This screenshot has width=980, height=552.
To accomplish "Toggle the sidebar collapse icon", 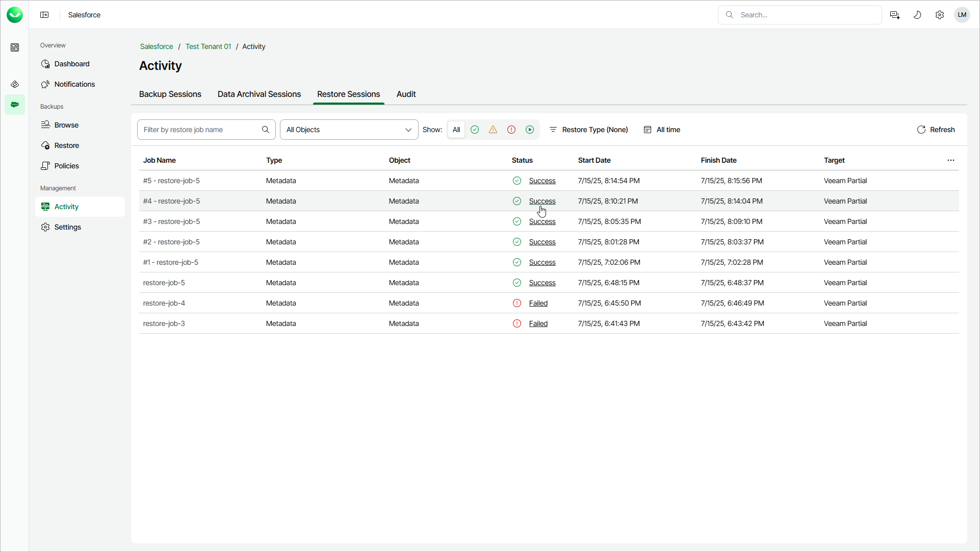I will tap(44, 15).
